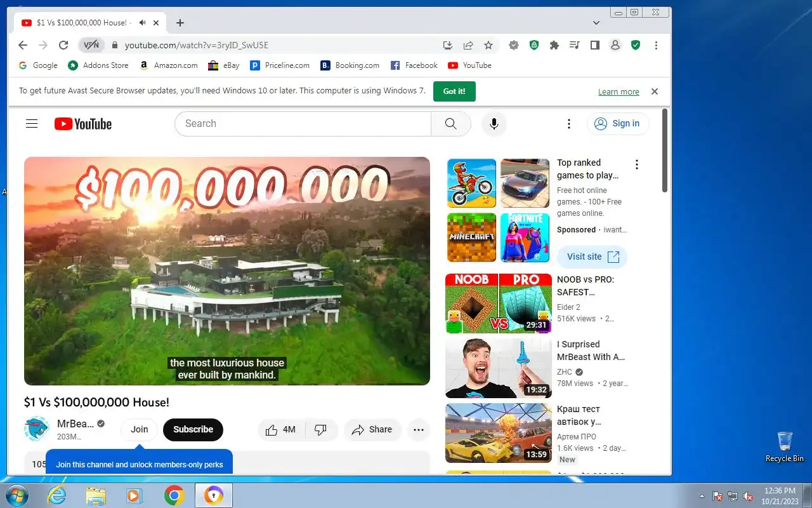Bookmark this tab with star icon
Screen dimensions: 812x508
(488, 45)
